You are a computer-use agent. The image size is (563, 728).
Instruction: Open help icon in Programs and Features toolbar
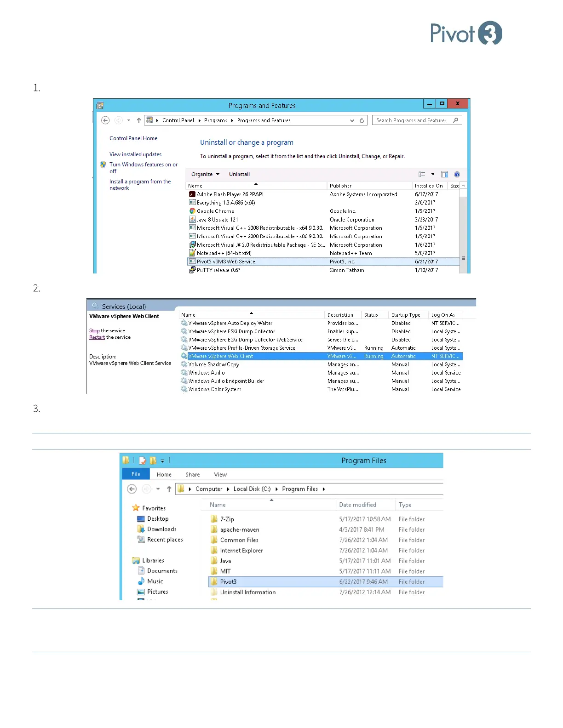click(457, 174)
